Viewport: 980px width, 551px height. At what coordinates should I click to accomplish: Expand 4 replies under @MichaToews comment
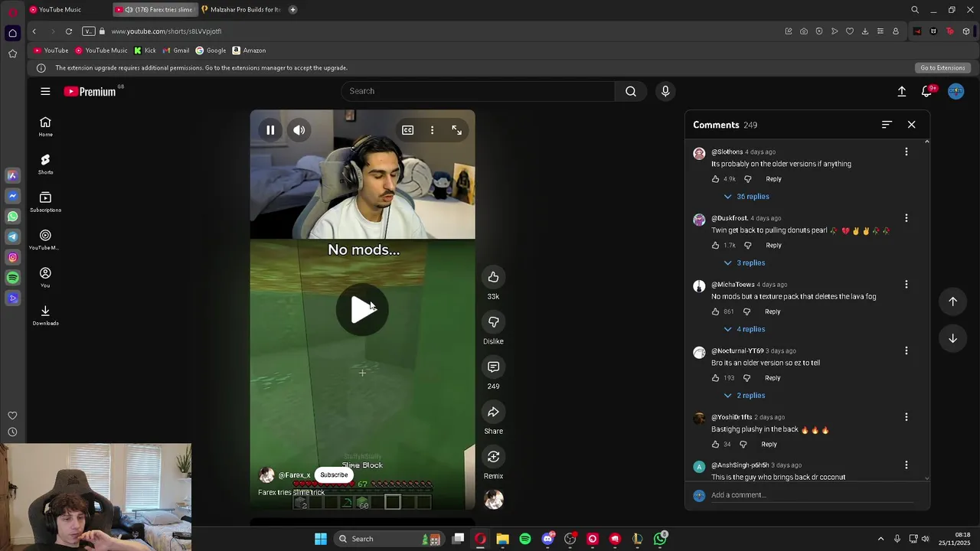click(744, 329)
